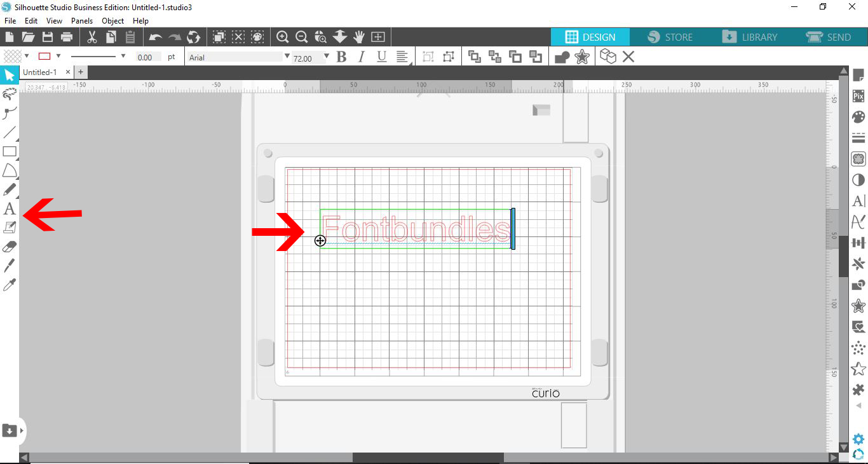Activate Zoom Selection tool

pos(321,37)
